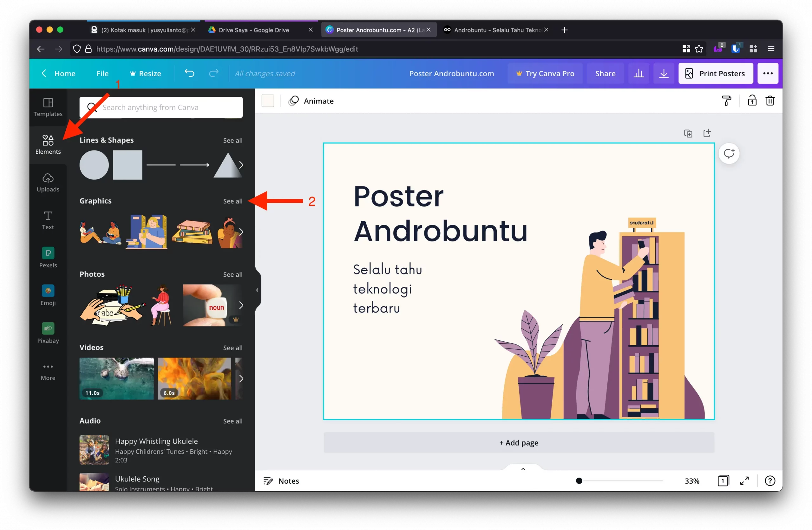Collapse the side panel using the arrow handle

point(257,290)
